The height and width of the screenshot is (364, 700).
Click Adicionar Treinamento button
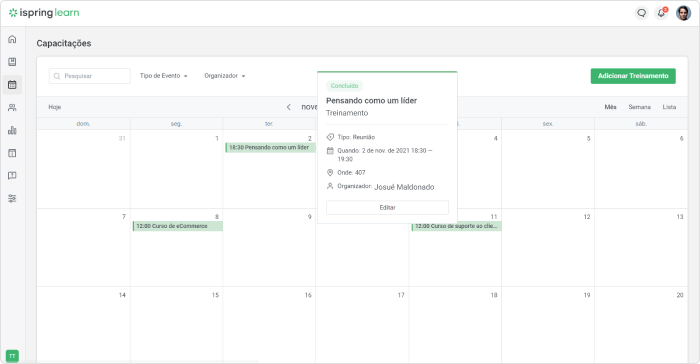pos(633,76)
